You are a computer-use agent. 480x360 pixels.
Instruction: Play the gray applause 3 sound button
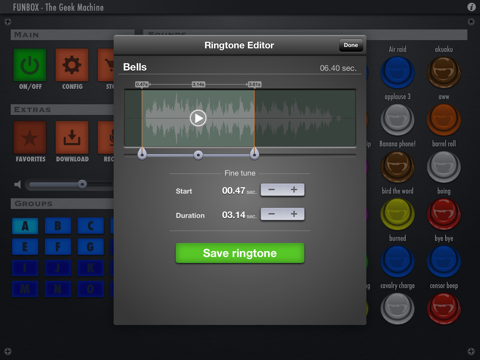[397, 119]
